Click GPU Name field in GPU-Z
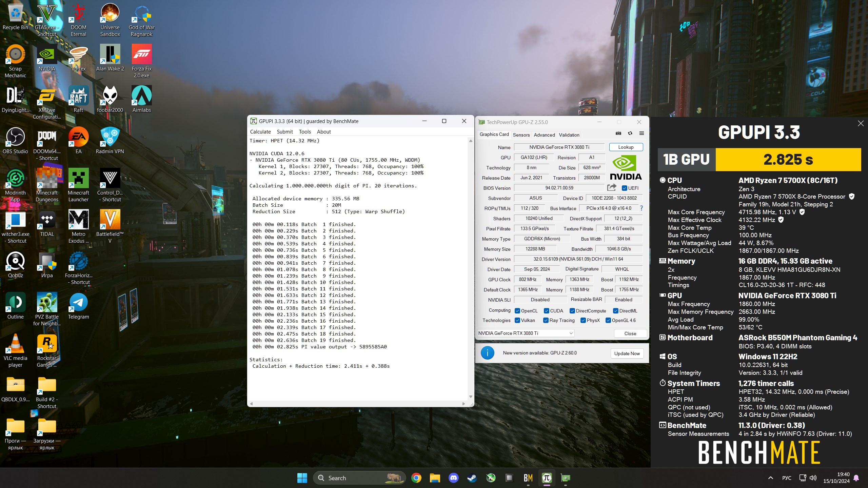Image resolution: width=868 pixels, height=488 pixels. [559, 147]
